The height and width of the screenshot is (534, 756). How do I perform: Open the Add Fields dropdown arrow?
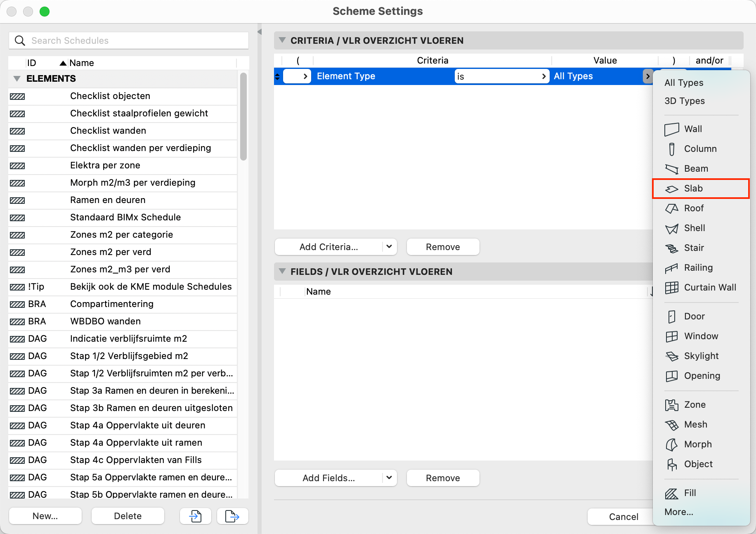pos(389,478)
